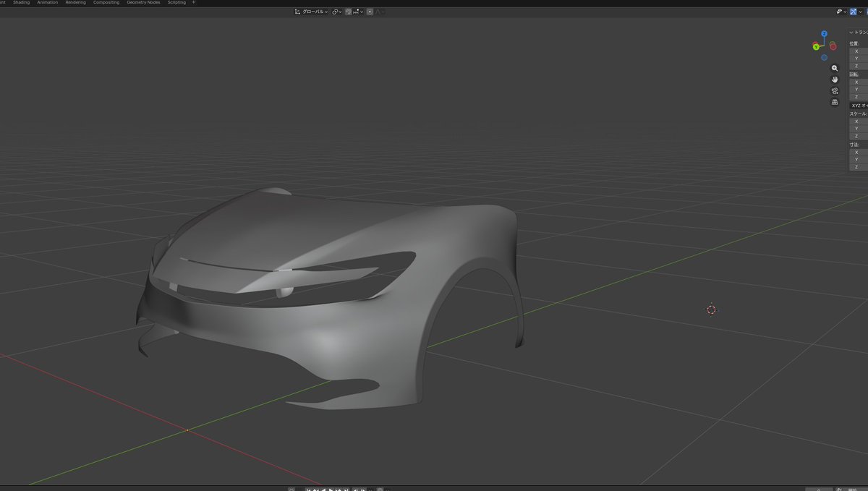This screenshot has width=868, height=491.
Task: Click the 回転 X field
Action: [x=859, y=82]
